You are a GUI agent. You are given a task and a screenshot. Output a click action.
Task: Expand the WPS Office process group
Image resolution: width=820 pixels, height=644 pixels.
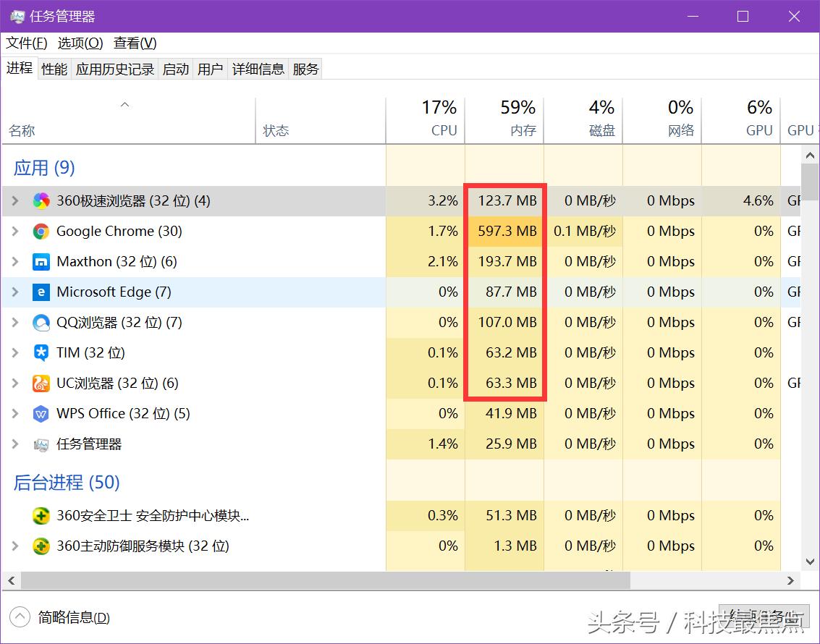click(x=15, y=413)
